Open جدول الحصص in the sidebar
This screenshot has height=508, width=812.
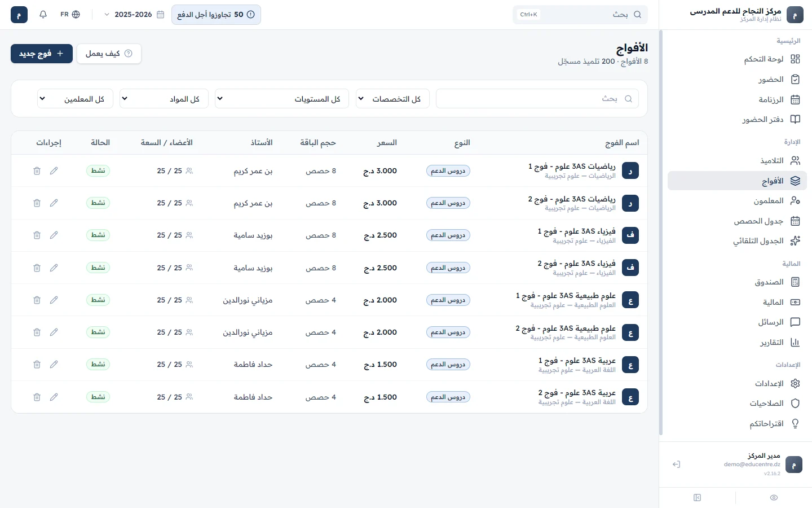coord(736,221)
